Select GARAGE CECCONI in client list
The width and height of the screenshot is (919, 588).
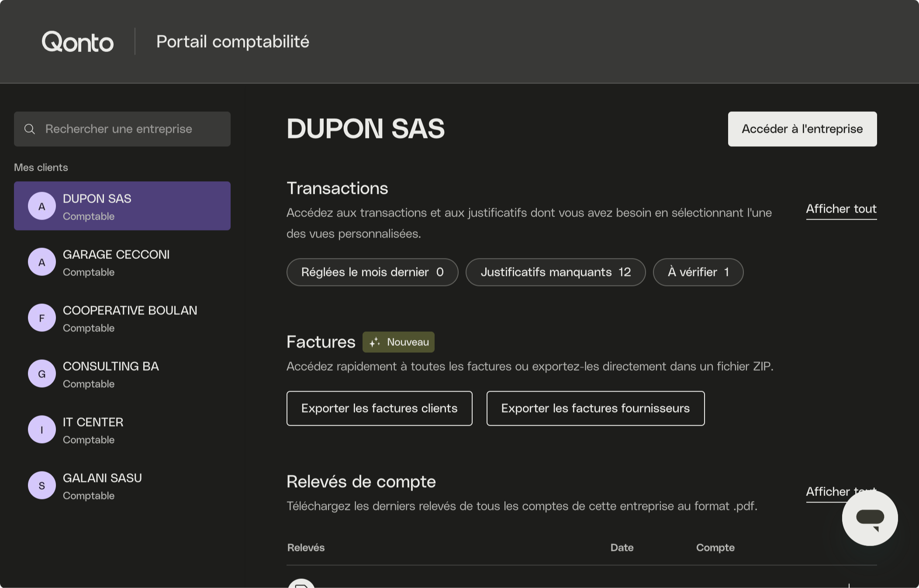click(x=122, y=262)
